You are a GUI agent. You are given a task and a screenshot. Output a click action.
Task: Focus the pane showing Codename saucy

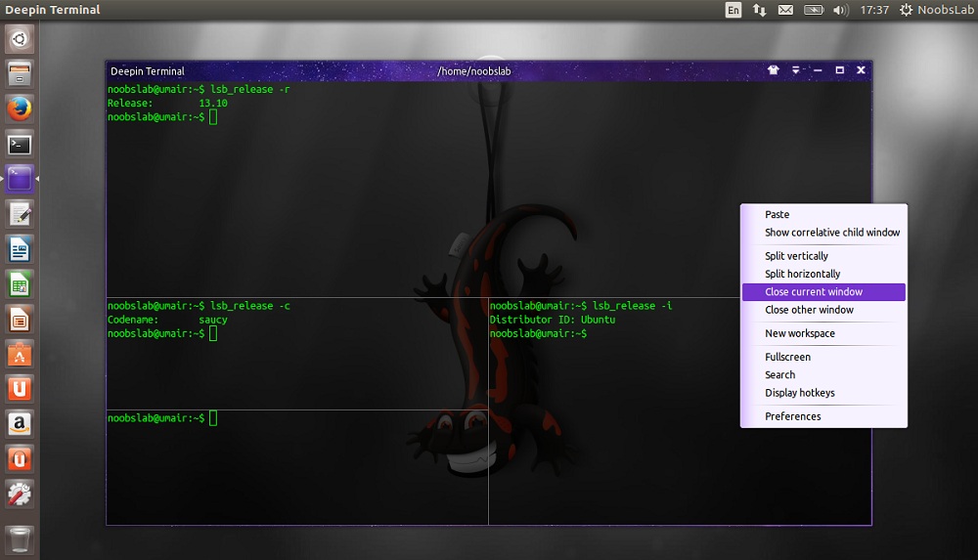coord(297,354)
